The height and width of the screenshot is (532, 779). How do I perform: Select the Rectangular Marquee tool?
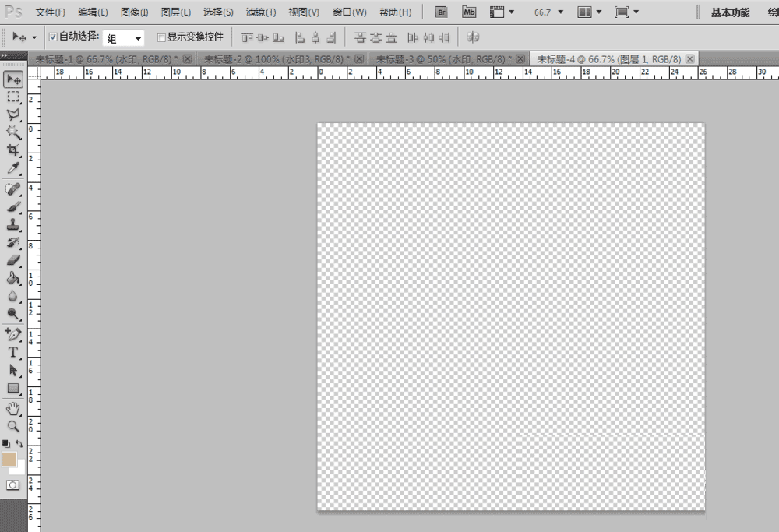pos(13,97)
